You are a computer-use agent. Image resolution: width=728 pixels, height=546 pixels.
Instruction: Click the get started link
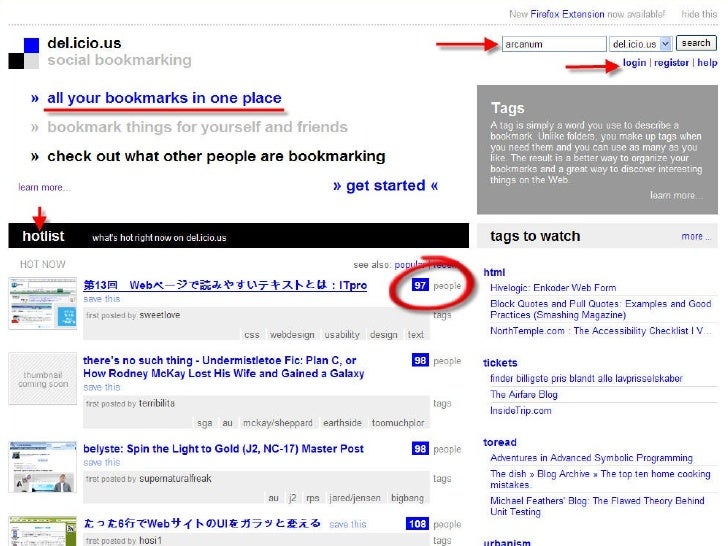[385, 186]
